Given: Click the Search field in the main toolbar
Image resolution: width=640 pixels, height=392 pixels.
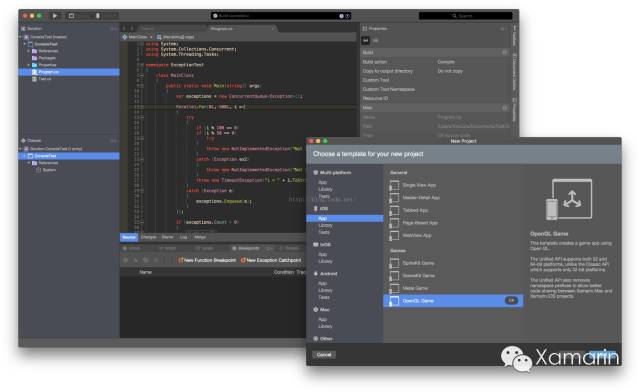Looking at the screenshot, I should click(x=465, y=16).
